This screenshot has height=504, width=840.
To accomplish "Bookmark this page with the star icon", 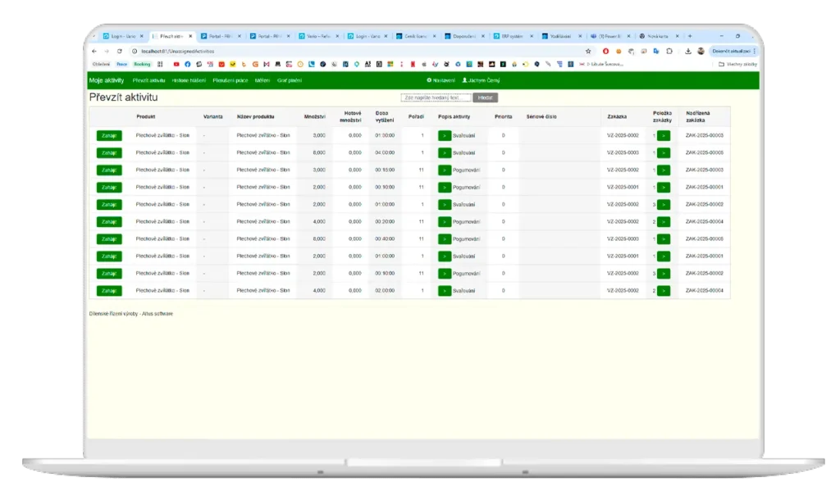I will pos(587,51).
